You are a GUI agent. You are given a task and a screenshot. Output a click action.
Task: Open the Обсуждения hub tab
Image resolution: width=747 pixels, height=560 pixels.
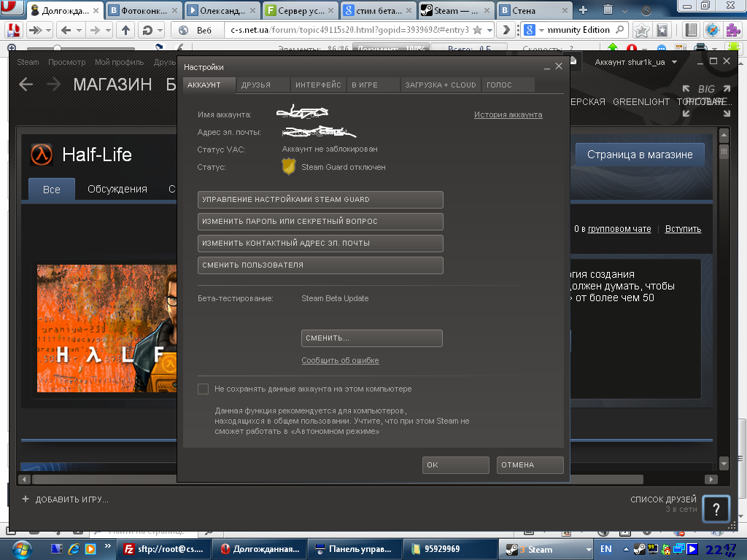pos(117,189)
